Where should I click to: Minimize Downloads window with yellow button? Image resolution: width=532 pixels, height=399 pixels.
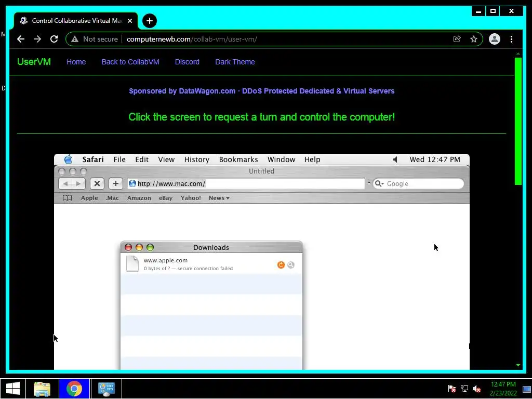(139, 247)
